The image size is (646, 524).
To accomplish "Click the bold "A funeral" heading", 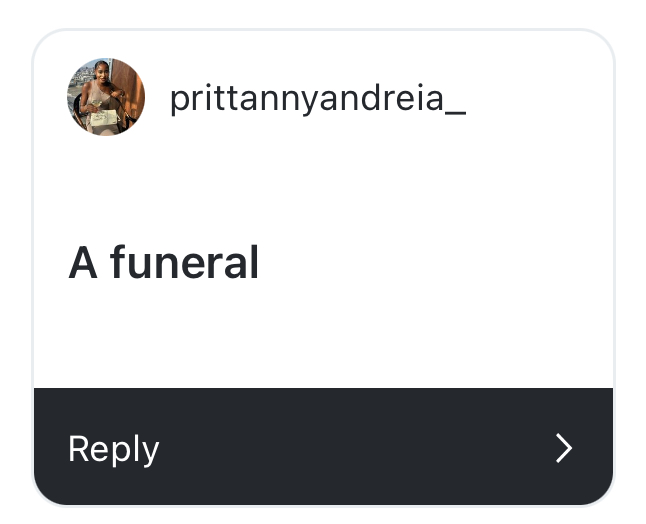I will [163, 264].
